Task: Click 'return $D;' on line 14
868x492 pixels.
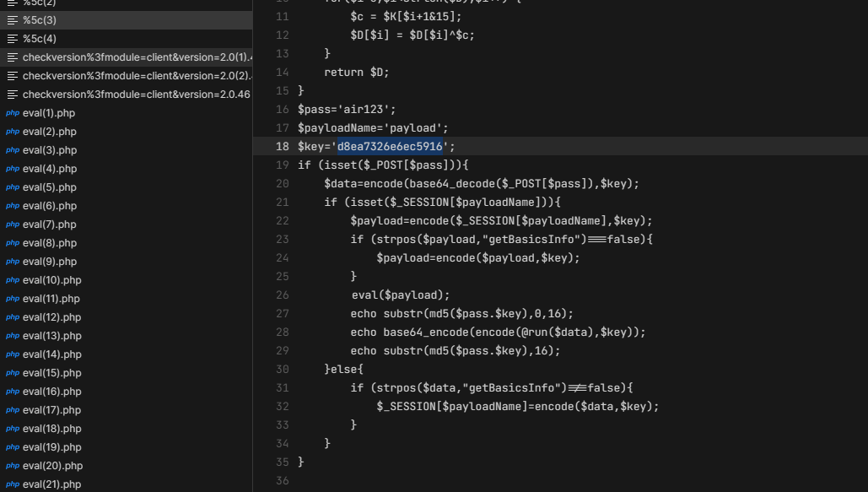Action: coord(357,72)
